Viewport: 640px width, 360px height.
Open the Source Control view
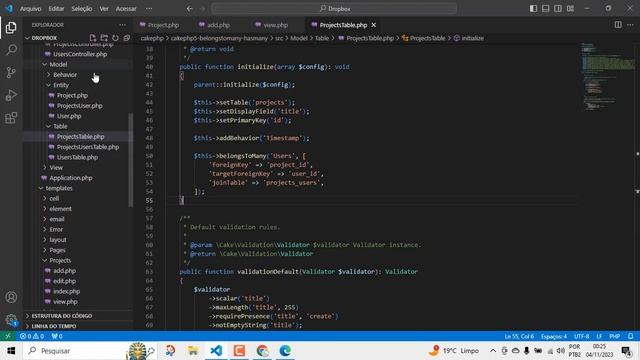(x=11, y=72)
